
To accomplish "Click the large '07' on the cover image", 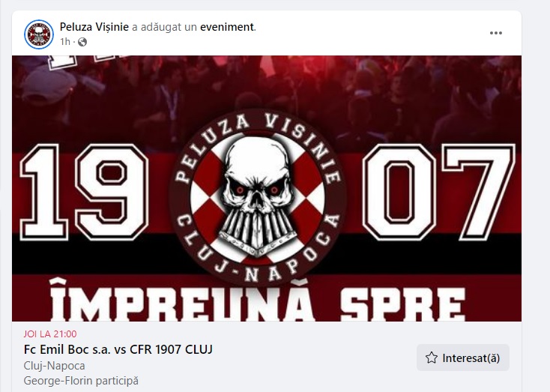I will point(438,192).
